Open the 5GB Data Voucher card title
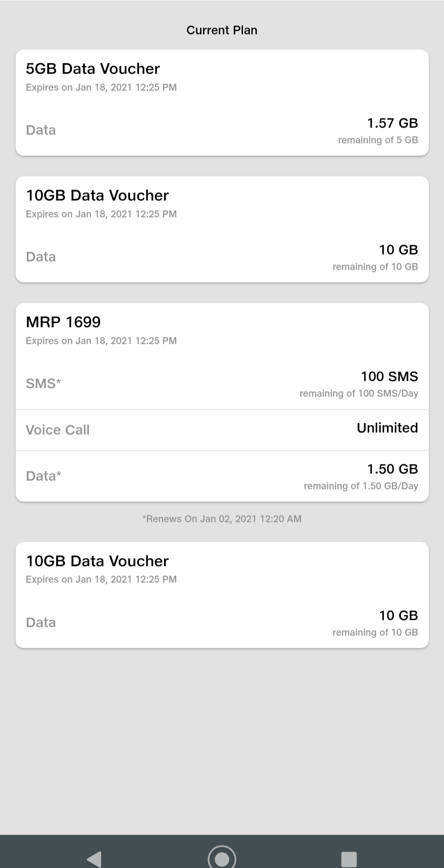The height and width of the screenshot is (868, 444). [93, 69]
